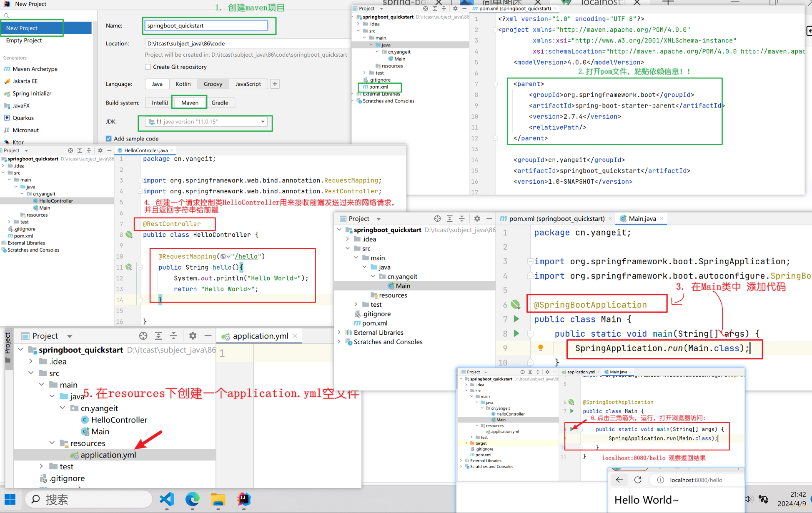Choose Maven as the build system
Screen dimensions: 812x513
click(x=190, y=103)
